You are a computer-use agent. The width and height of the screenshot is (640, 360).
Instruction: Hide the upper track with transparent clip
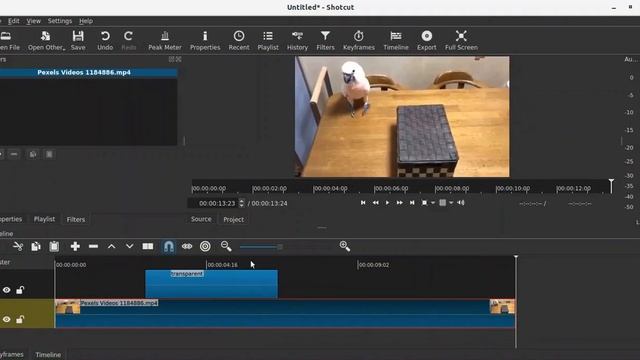click(7, 290)
